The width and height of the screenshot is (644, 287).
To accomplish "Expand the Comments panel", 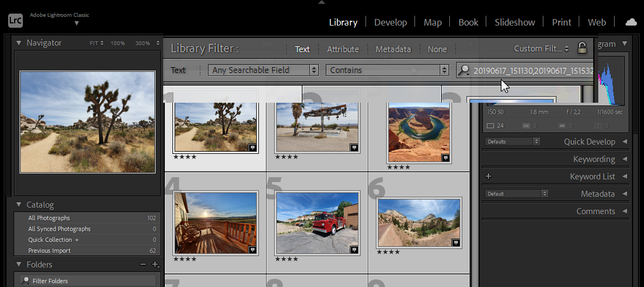I will tap(625, 211).
